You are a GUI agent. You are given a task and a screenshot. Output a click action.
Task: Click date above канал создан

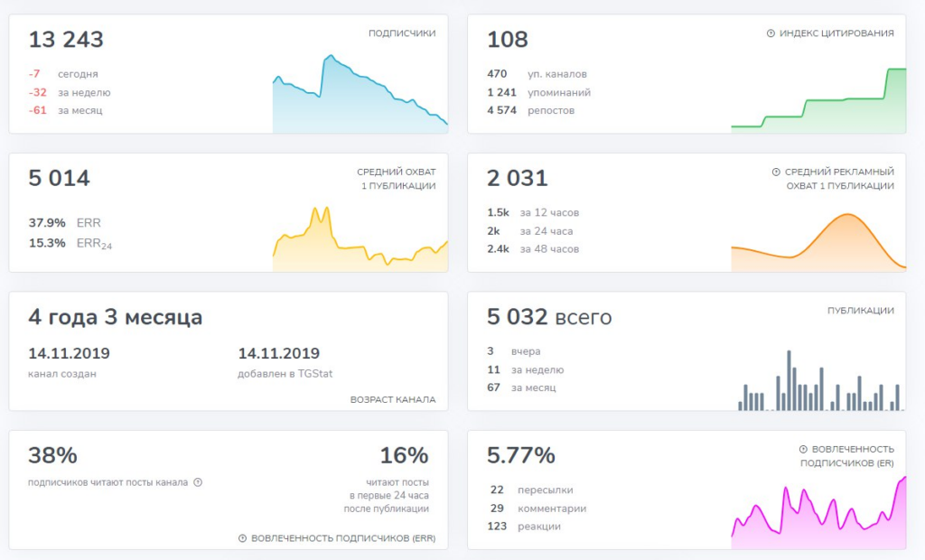tap(69, 353)
